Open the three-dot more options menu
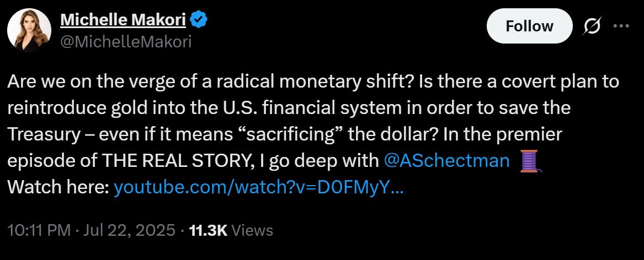The height and width of the screenshot is (260, 644). [x=622, y=26]
